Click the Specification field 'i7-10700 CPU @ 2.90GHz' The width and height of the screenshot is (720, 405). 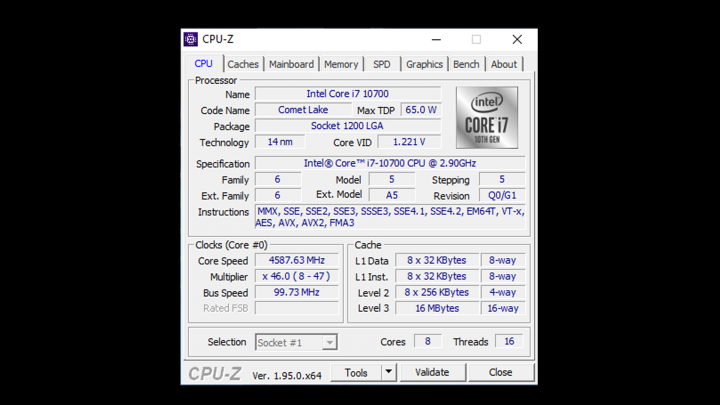tap(390, 163)
